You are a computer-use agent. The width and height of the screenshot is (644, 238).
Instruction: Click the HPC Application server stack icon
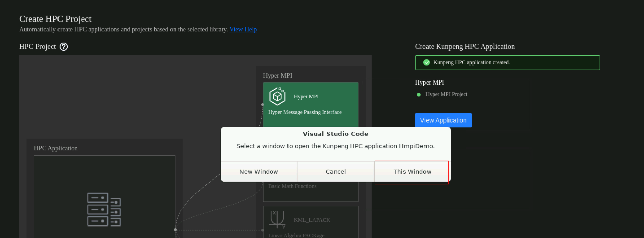[x=104, y=209]
